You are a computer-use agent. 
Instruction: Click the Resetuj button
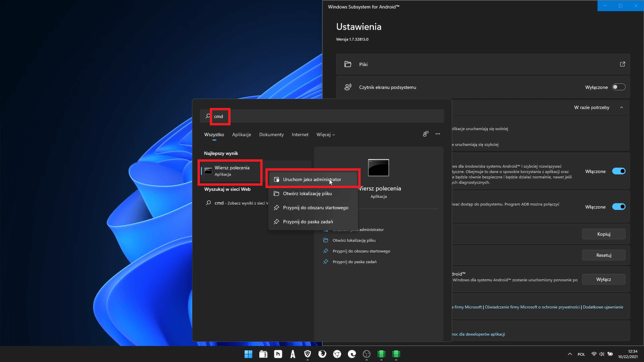pos(603,255)
